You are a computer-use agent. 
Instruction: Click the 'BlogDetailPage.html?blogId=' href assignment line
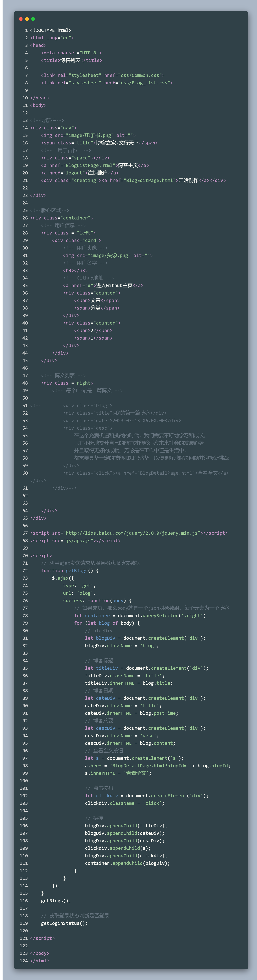(x=158, y=766)
